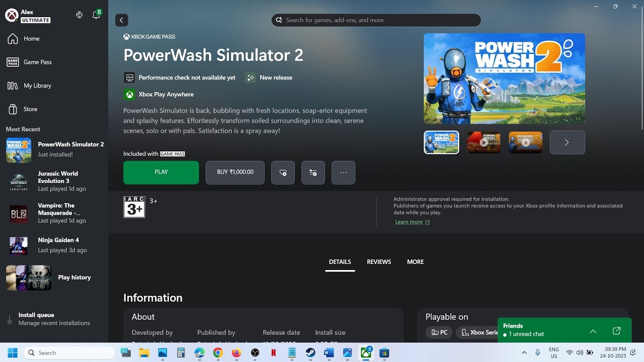Click the print/cloud icon next to Alex
Viewport: 644px width, 362px height.
79,15
